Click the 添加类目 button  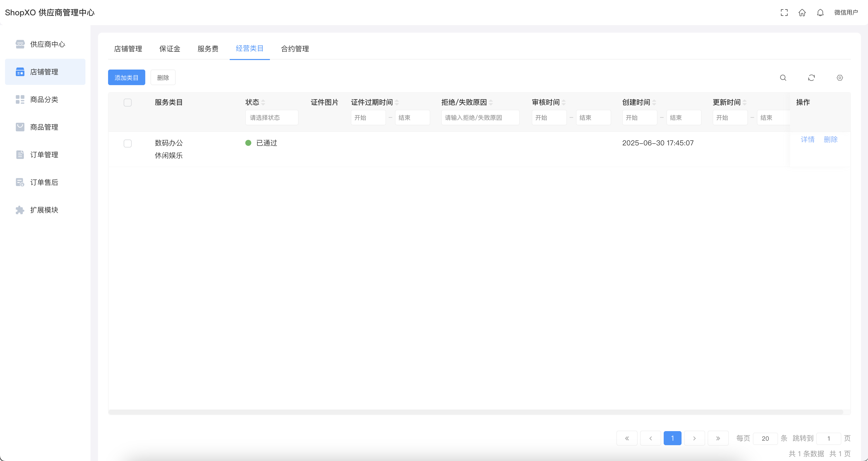click(126, 77)
